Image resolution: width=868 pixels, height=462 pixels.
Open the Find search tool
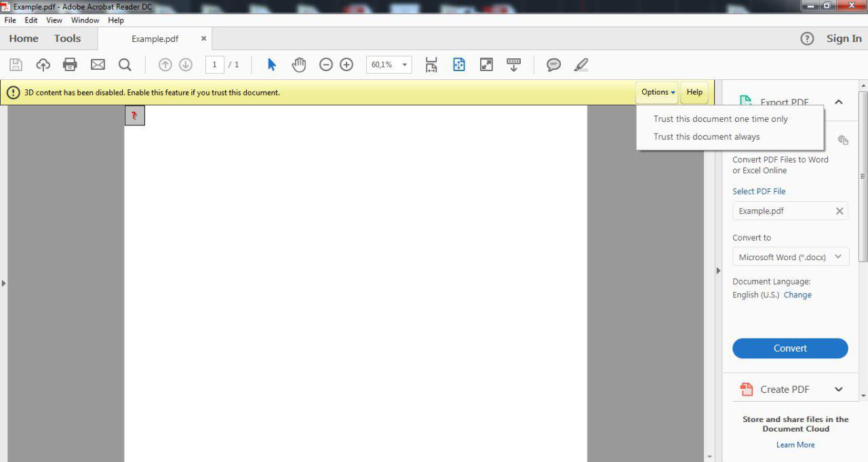pos(125,64)
